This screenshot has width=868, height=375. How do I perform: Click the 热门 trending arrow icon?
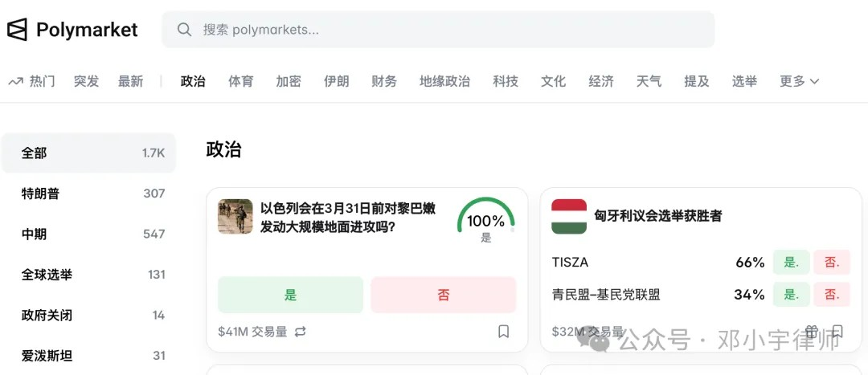pos(15,81)
